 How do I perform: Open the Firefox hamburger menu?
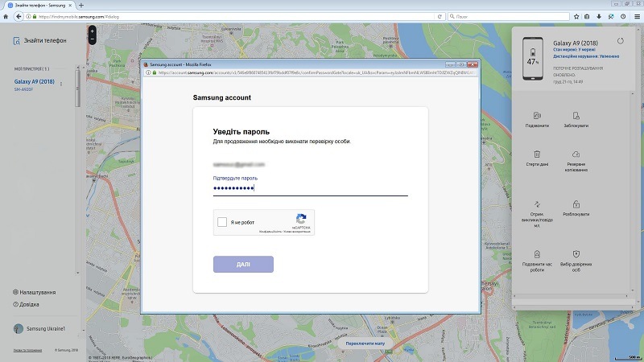click(x=637, y=16)
